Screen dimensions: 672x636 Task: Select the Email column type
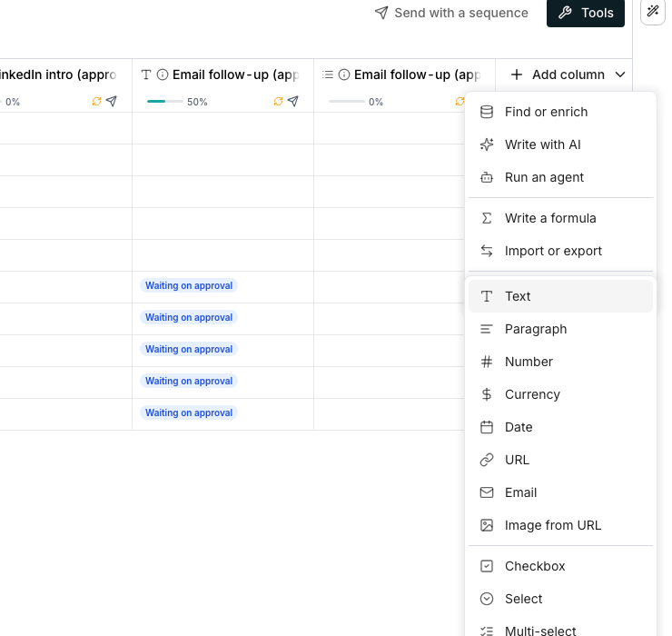[x=560, y=492]
